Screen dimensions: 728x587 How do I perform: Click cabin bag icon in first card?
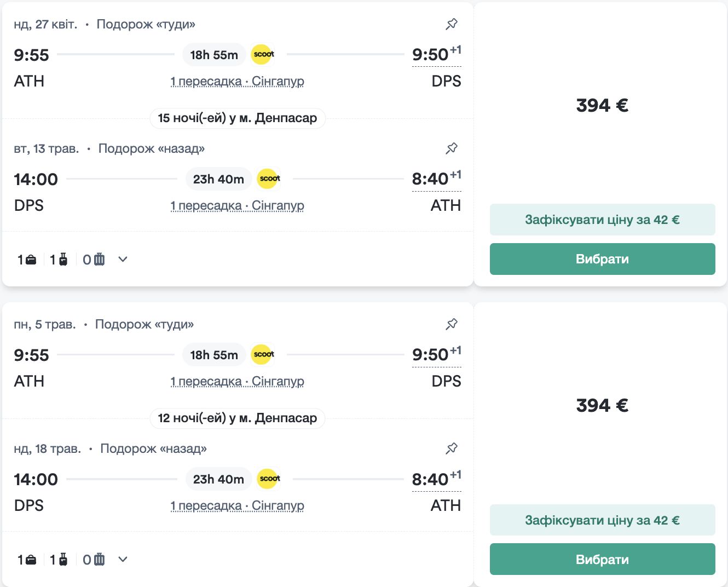point(63,260)
